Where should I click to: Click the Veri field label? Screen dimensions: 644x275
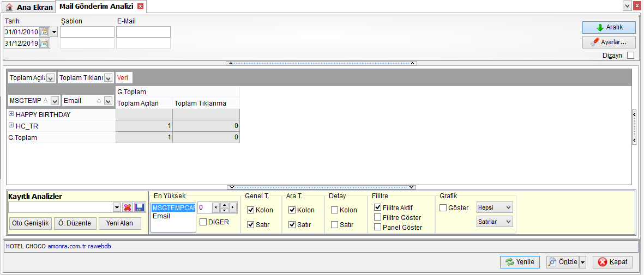(x=123, y=77)
